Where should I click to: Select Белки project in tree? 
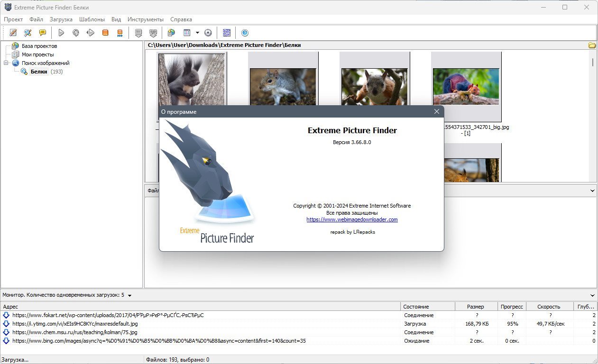tap(39, 72)
